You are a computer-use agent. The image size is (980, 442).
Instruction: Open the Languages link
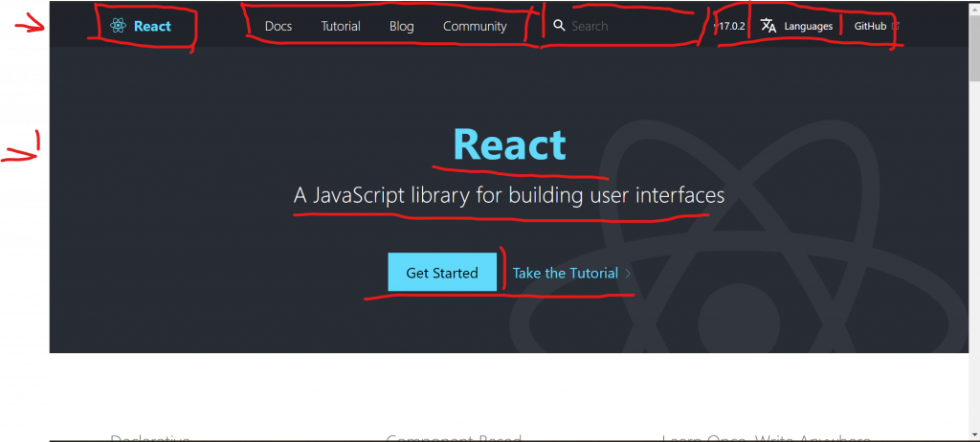(808, 26)
